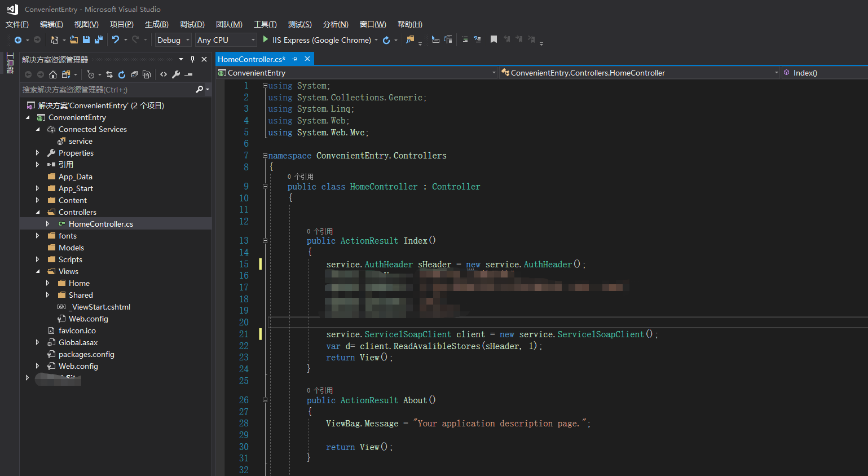The image size is (868, 476).
Task: Open the dropdown arrow next to IIS Express
Action: click(x=376, y=40)
